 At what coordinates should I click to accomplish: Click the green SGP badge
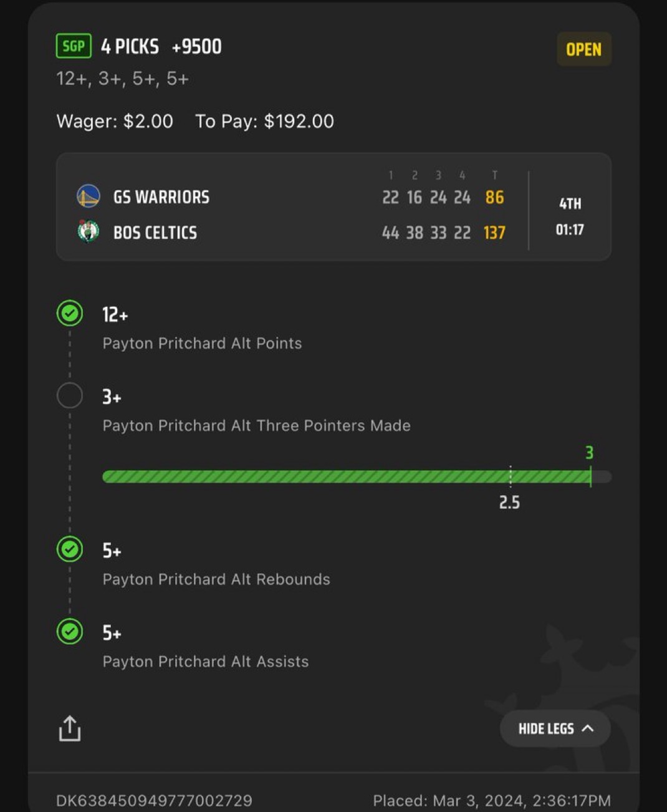click(74, 46)
